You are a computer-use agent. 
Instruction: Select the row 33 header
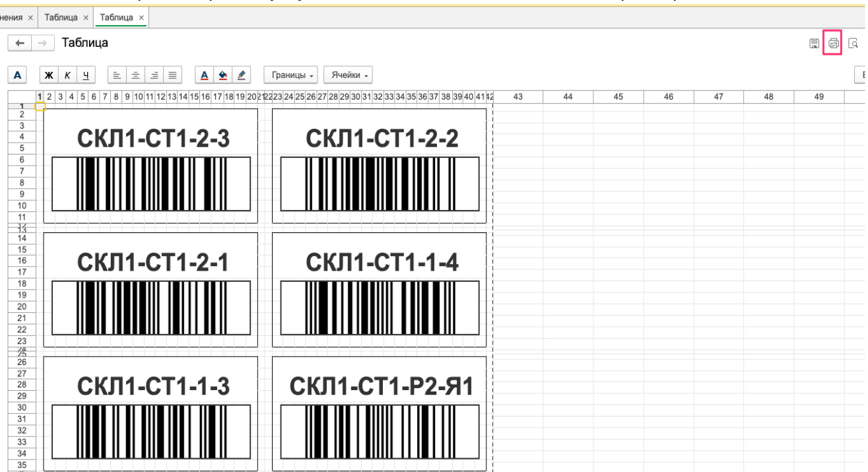pos(22,442)
